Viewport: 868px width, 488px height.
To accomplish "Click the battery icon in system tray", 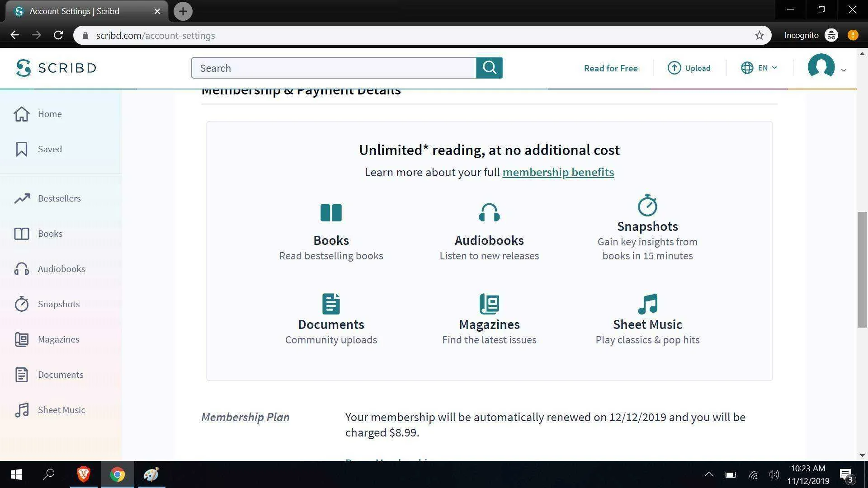I will pyautogui.click(x=731, y=474).
